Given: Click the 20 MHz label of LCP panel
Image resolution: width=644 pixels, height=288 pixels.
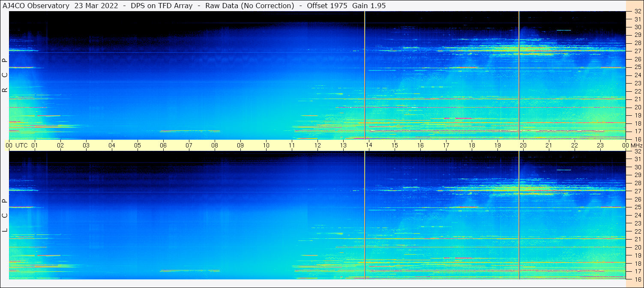Looking at the screenshot, I should [637, 247].
